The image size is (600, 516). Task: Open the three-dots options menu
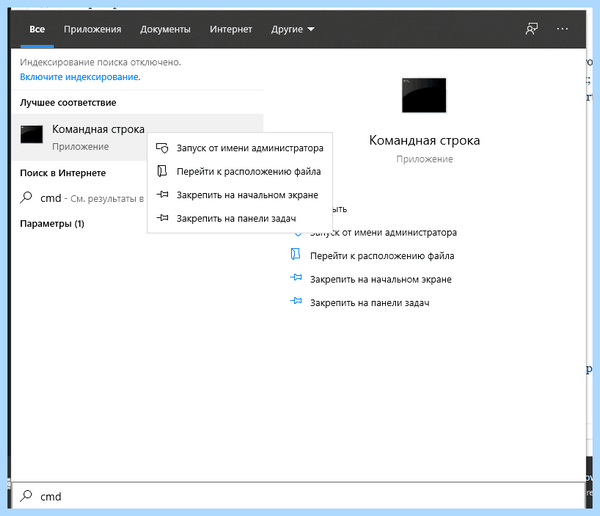point(562,29)
